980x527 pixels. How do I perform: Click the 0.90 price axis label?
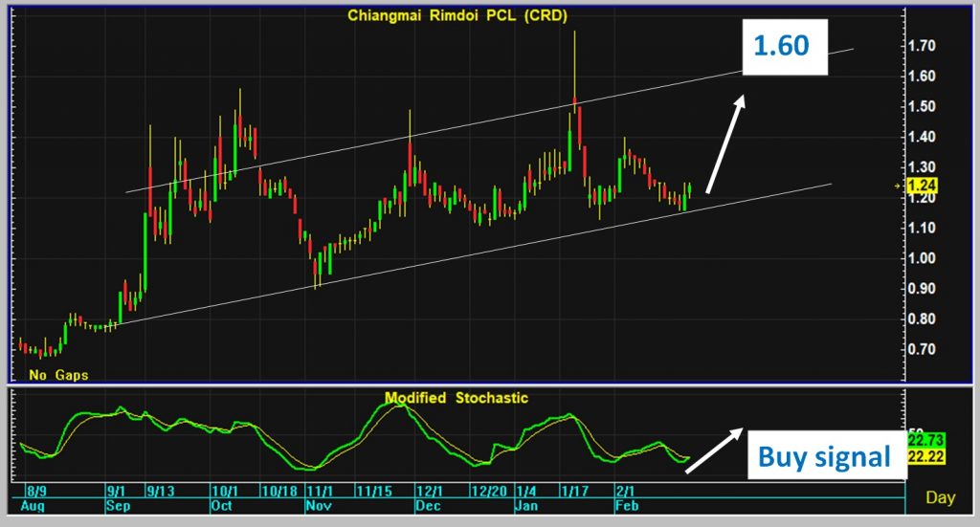tap(922, 289)
